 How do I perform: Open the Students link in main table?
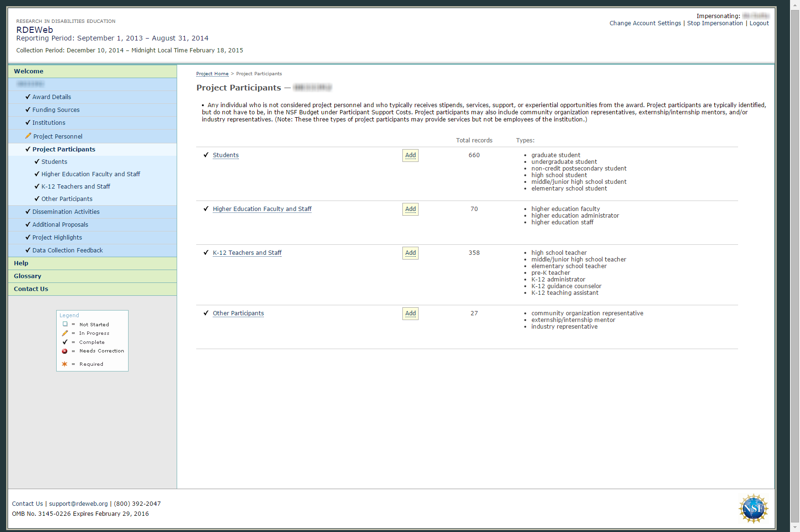pos(226,155)
